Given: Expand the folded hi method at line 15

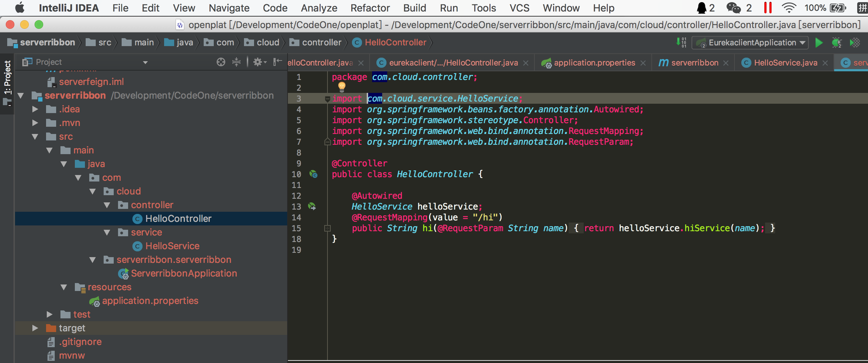Looking at the screenshot, I should coord(327,228).
